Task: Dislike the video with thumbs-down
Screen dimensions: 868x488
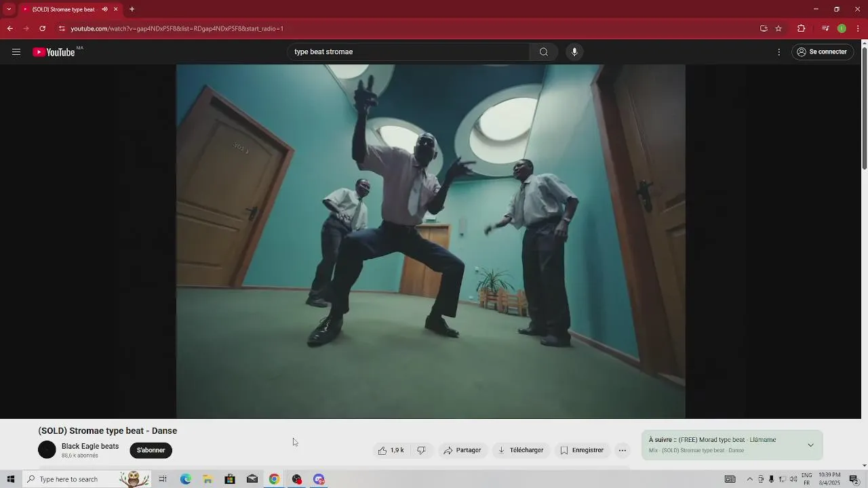Action: coord(421,450)
